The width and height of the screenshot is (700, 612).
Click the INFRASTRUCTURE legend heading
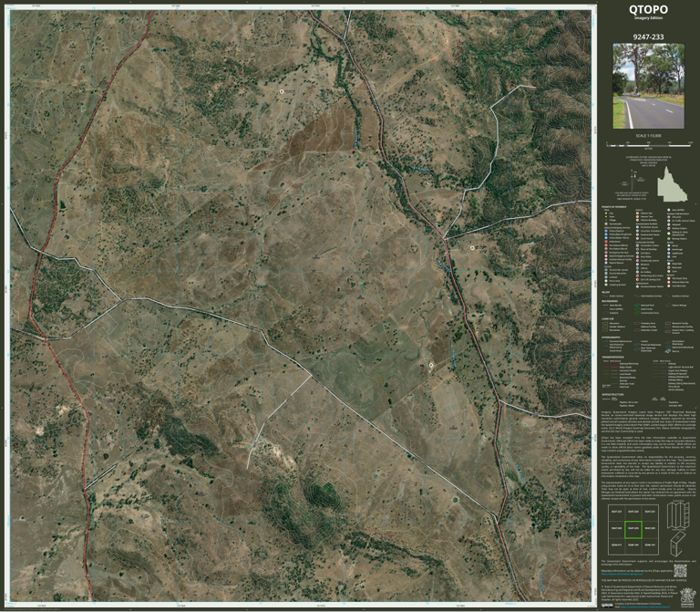(x=612, y=394)
